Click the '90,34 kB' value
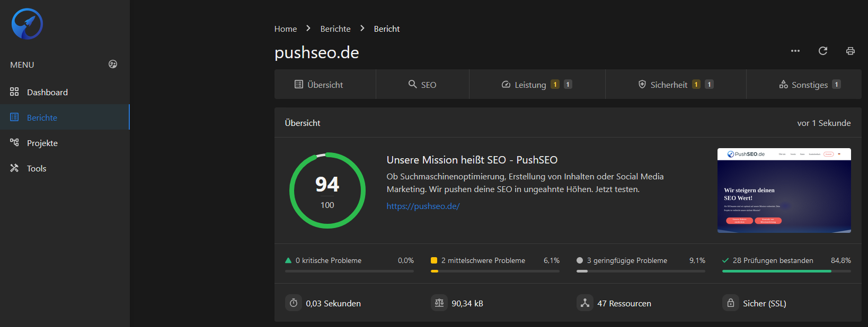Screen dimensions: 868x327 (x=467, y=304)
